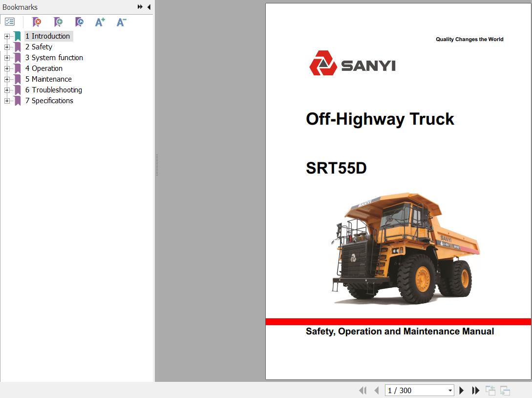Click the 'Bookmarks' panel title
532x398 pixels.
tap(20, 7)
